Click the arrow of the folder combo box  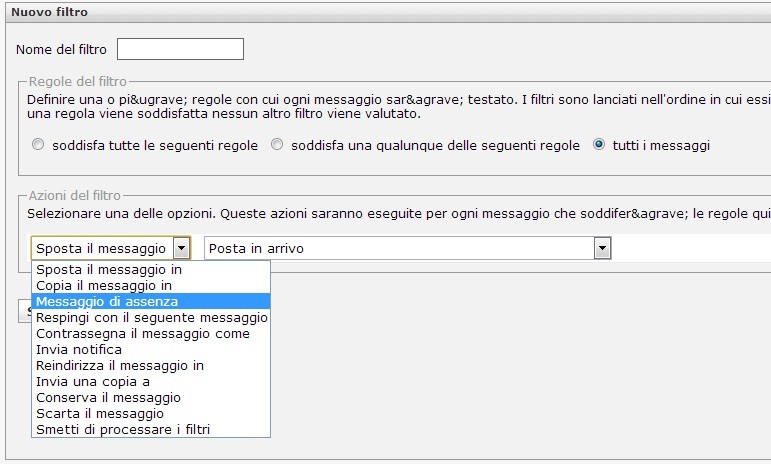click(602, 248)
